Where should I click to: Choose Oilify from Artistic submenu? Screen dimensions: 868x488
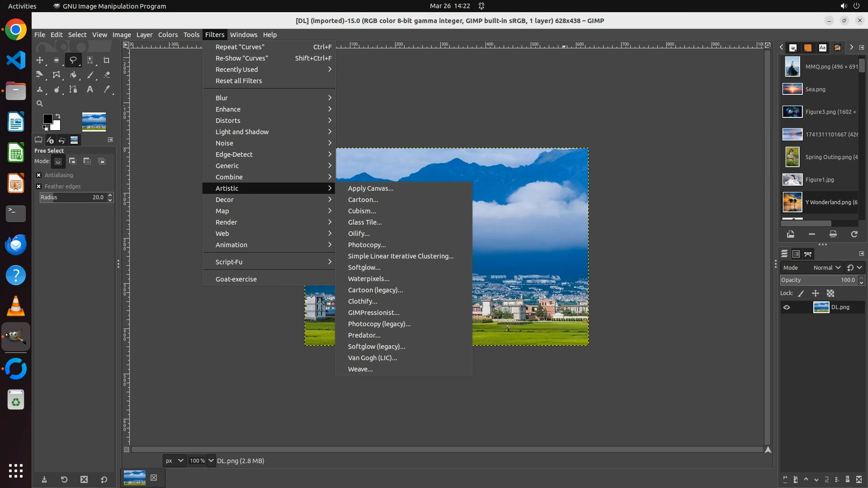point(359,234)
